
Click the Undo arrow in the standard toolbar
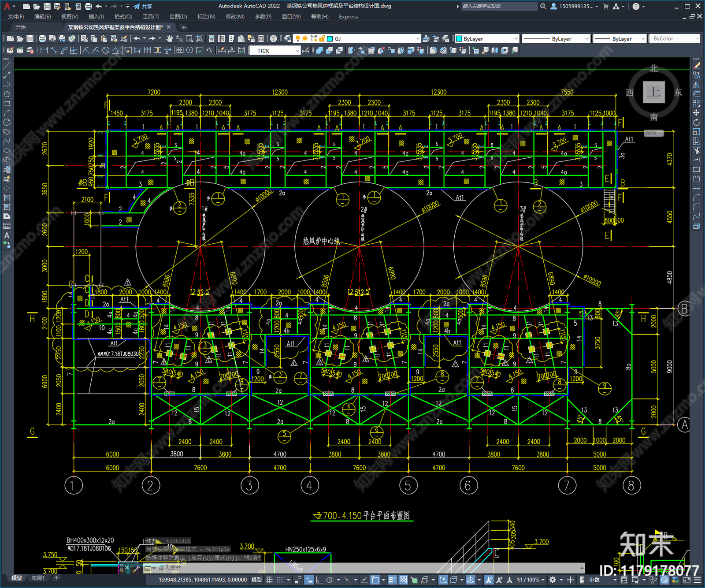coord(137,39)
